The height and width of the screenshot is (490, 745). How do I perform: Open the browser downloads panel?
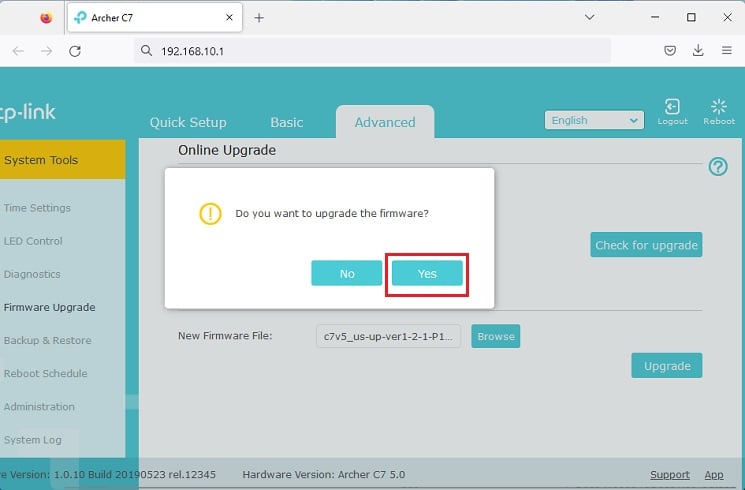pyautogui.click(x=698, y=50)
